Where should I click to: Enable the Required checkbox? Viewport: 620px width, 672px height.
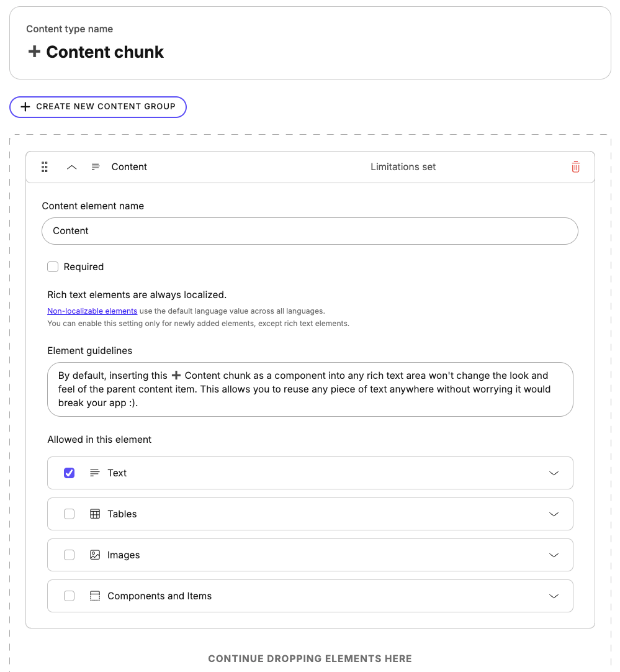53,266
